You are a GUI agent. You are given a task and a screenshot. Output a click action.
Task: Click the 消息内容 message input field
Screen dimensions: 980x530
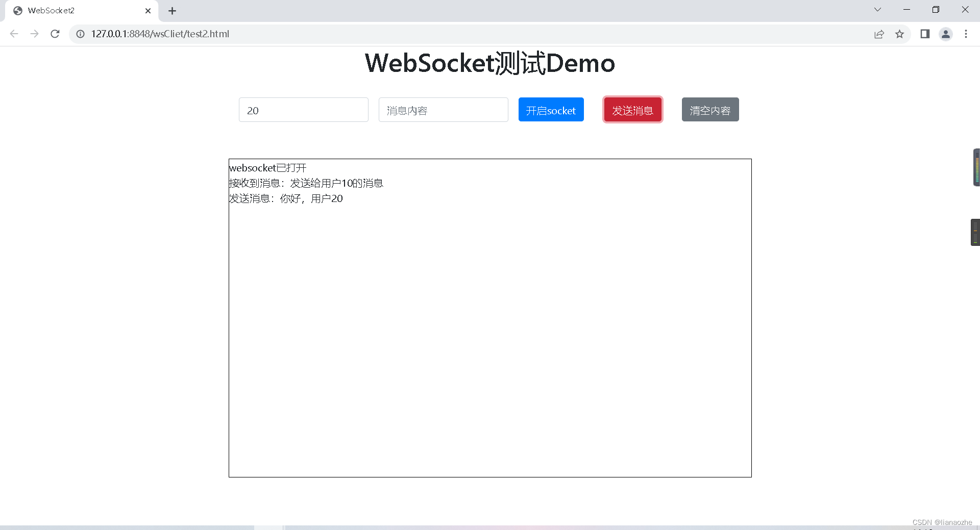click(443, 110)
